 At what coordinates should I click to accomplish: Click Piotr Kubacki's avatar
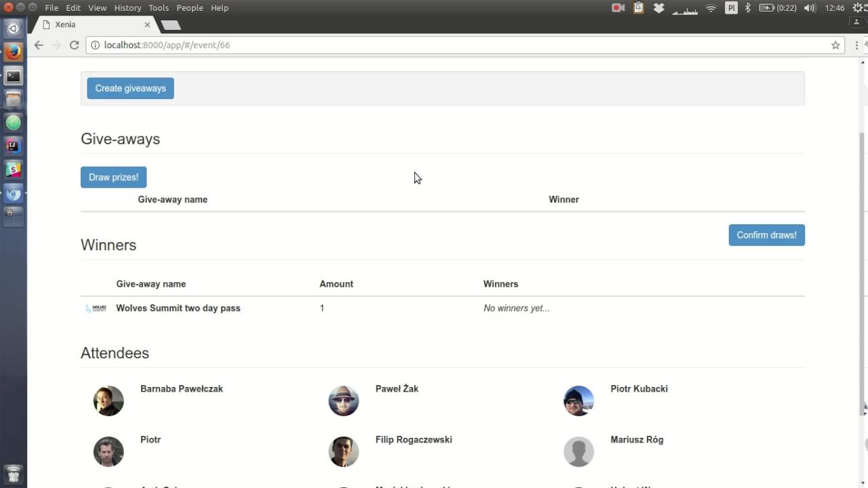[578, 401]
